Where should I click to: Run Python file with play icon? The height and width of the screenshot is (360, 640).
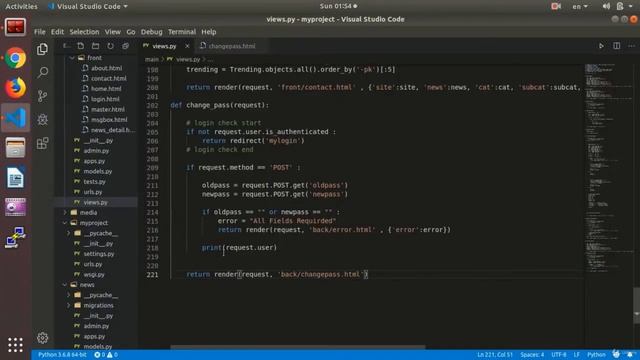click(601, 46)
